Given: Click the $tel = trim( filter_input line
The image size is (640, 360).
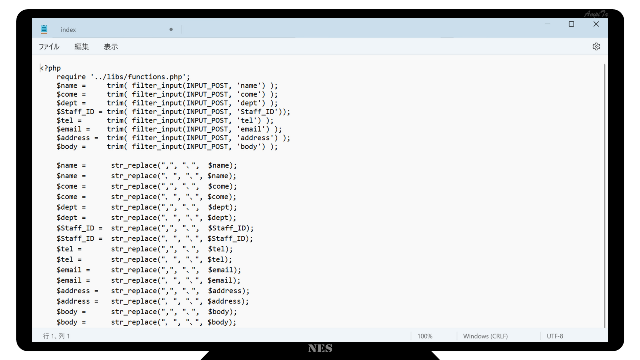Looking at the screenshot, I should [x=165, y=120].
